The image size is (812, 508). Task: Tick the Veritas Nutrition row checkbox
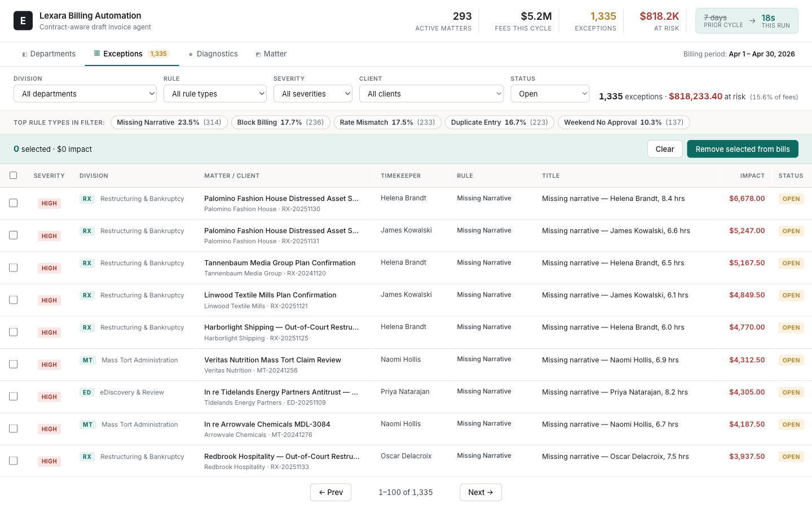click(14, 364)
